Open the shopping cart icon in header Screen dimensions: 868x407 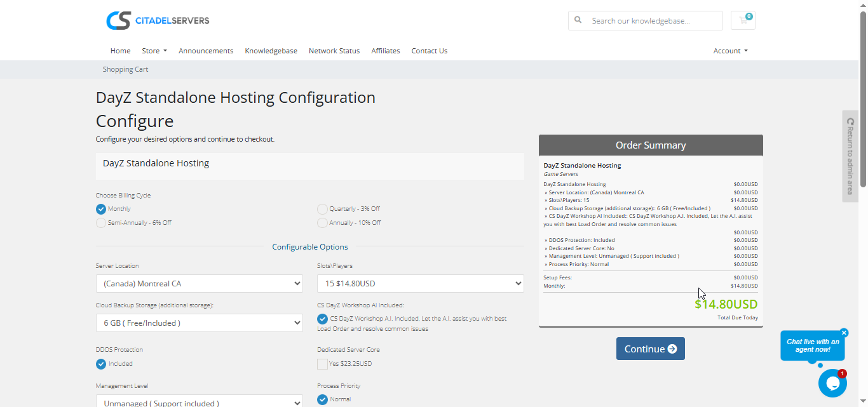click(742, 20)
